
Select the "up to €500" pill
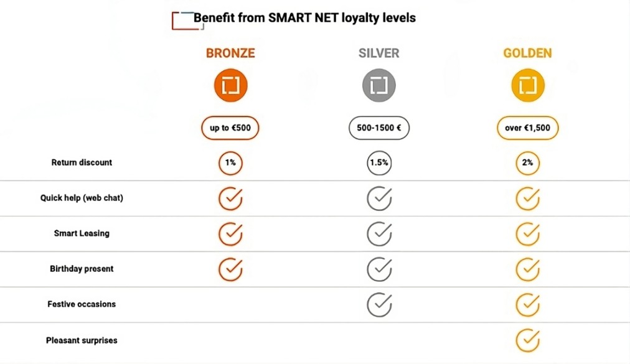click(230, 128)
